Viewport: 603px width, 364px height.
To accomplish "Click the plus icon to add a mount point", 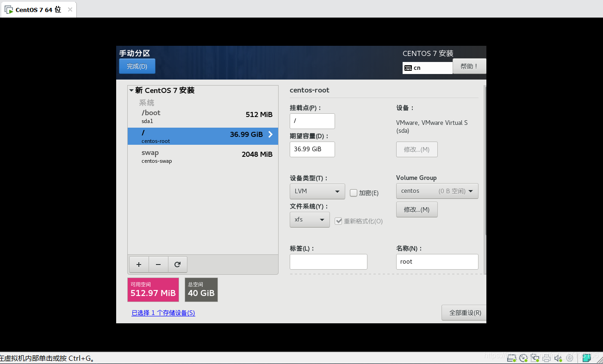I will tap(139, 265).
